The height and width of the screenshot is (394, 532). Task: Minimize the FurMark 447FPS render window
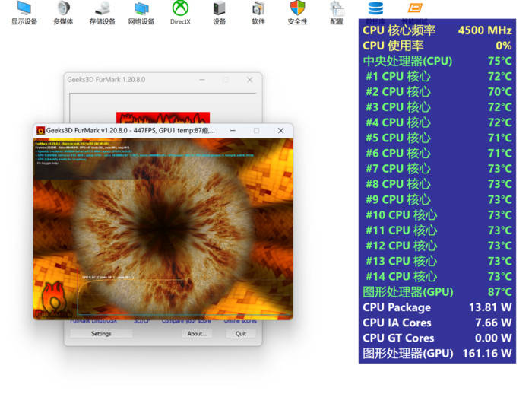click(233, 130)
